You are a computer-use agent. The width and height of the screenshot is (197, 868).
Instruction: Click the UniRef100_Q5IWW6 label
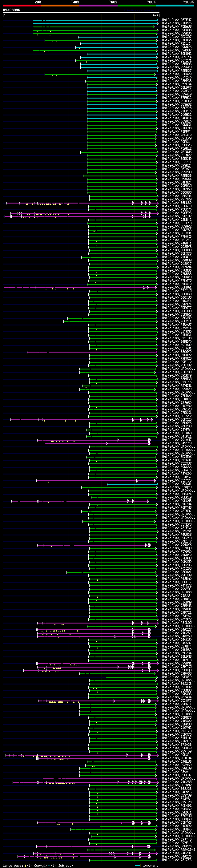176,152
